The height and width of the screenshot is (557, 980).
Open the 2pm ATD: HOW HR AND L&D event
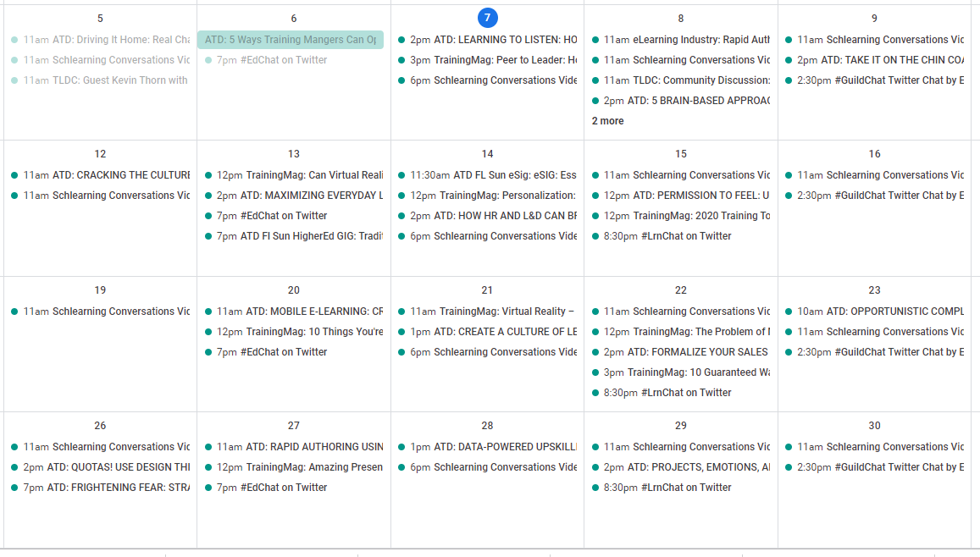[x=488, y=216]
